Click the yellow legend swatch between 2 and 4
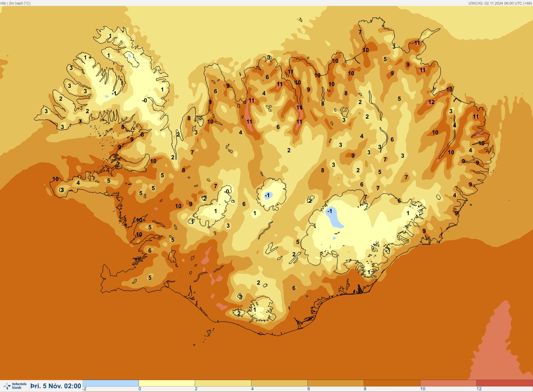 click(x=223, y=383)
